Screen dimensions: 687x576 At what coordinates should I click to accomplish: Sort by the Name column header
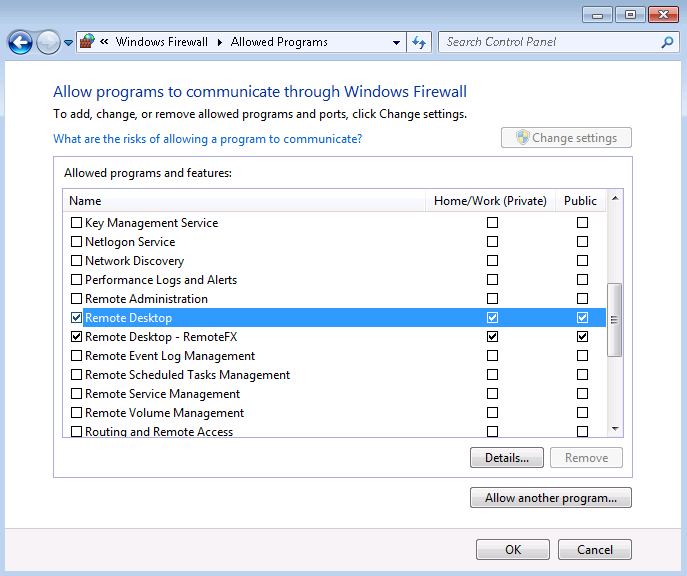[x=244, y=201]
